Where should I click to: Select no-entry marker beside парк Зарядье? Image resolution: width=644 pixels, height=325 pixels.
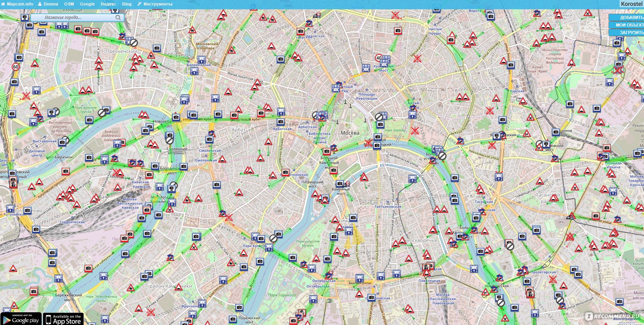click(x=379, y=117)
